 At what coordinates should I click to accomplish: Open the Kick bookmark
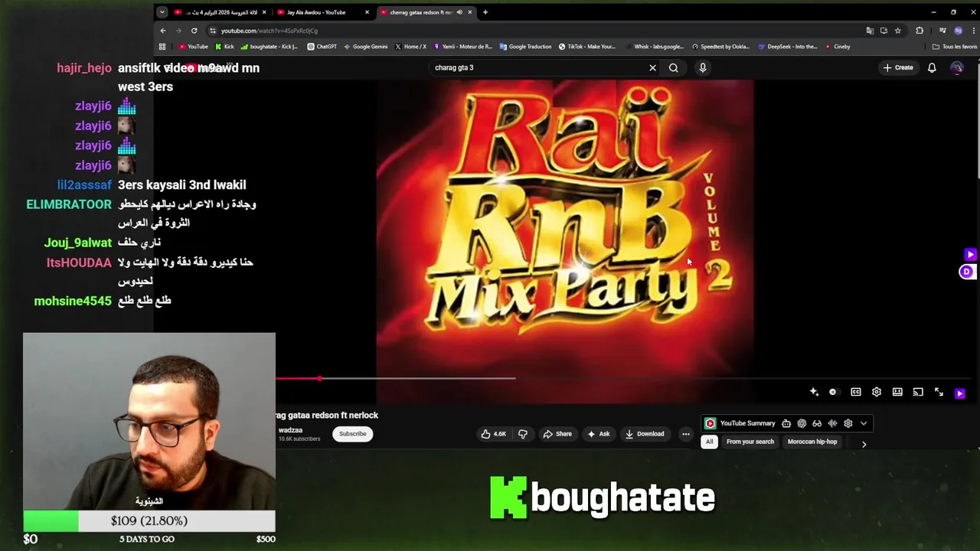point(224,47)
